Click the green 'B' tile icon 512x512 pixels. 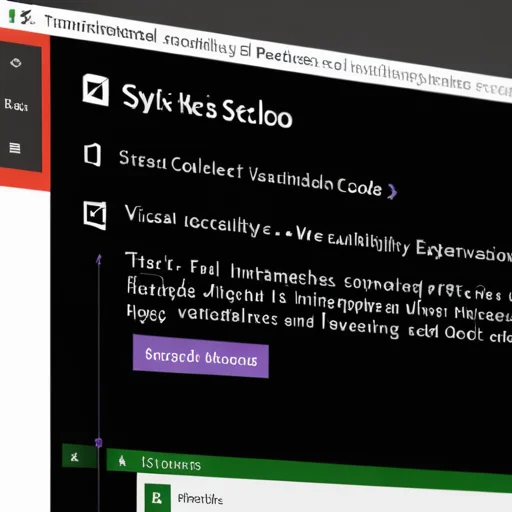pos(157,498)
